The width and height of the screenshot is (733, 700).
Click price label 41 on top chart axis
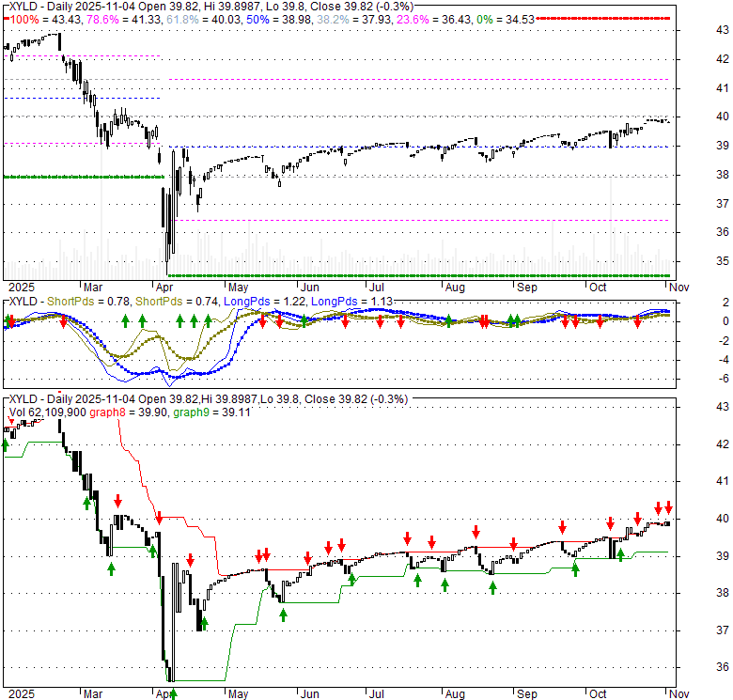click(x=723, y=87)
